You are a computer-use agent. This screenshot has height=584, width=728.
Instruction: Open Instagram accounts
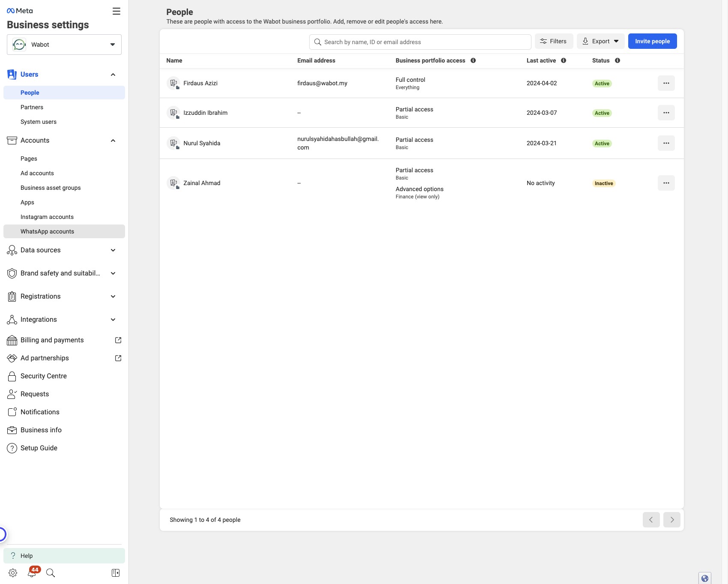point(64,217)
